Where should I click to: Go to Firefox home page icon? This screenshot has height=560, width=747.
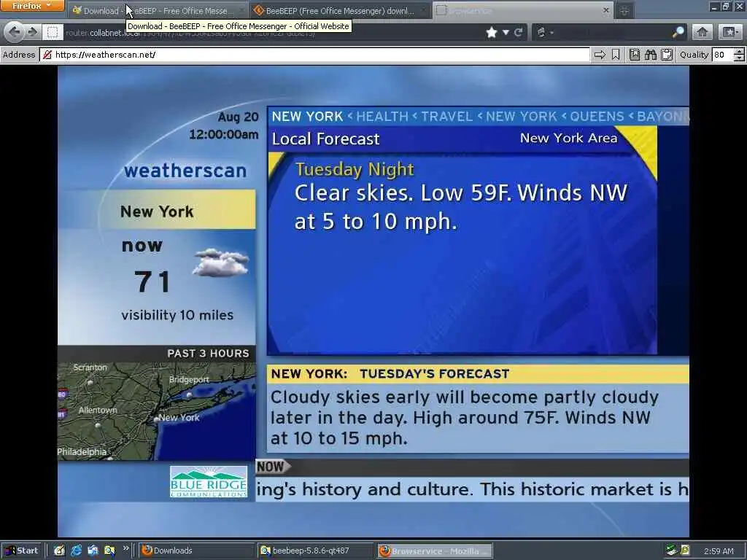point(702,32)
